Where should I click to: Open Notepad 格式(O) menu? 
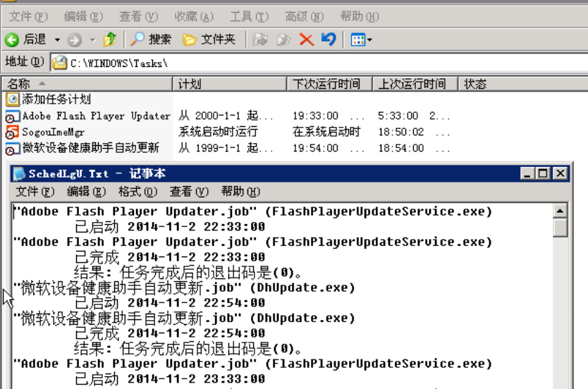coord(137,192)
